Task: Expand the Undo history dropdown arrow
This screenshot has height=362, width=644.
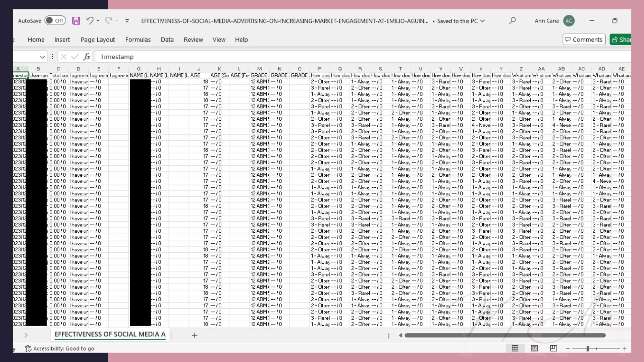Action: point(98,21)
